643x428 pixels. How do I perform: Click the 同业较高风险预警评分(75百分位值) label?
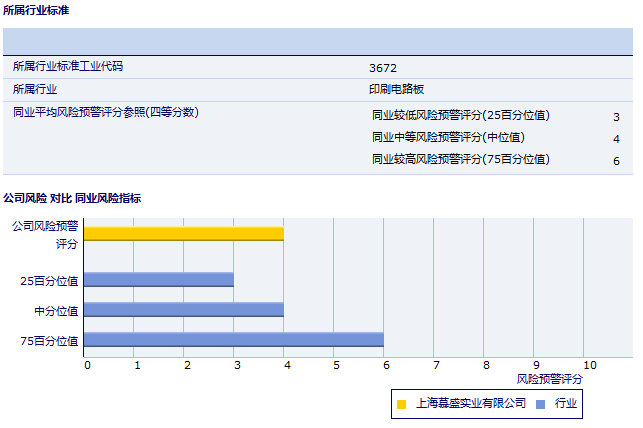(x=461, y=159)
